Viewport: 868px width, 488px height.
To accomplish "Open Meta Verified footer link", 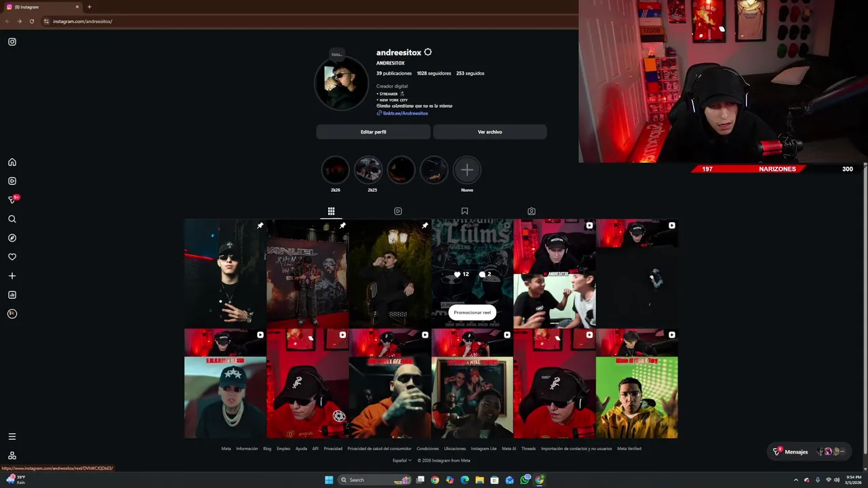I will (629, 449).
